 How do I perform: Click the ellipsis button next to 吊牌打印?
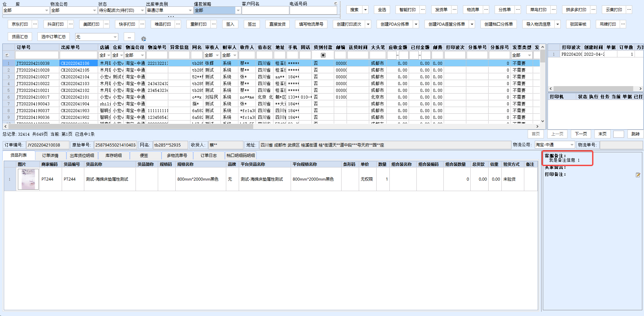point(623,24)
